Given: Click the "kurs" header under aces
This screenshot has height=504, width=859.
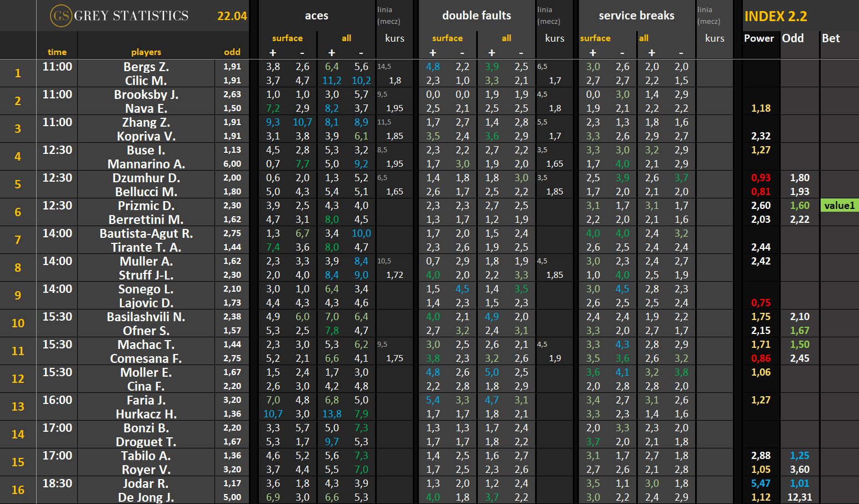Looking at the screenshot, I should click(394, 38).
